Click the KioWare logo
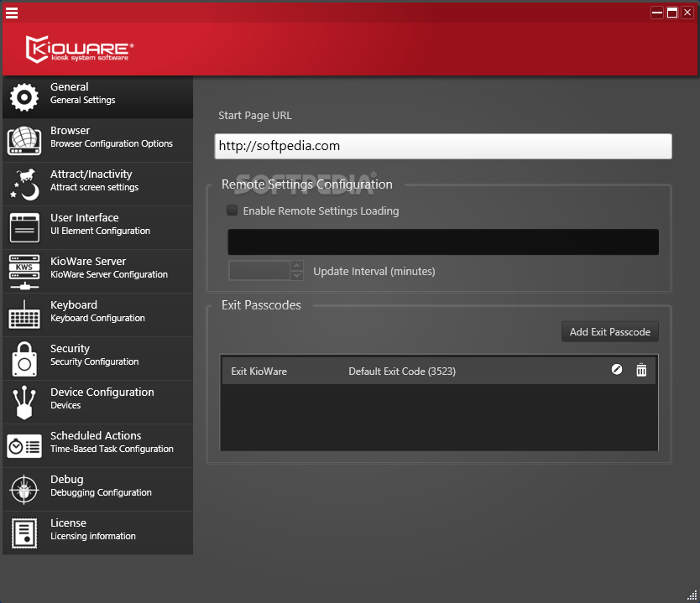The width and height of the screenshot is (700, 603). pyautogui.click(x=80, y=49)
